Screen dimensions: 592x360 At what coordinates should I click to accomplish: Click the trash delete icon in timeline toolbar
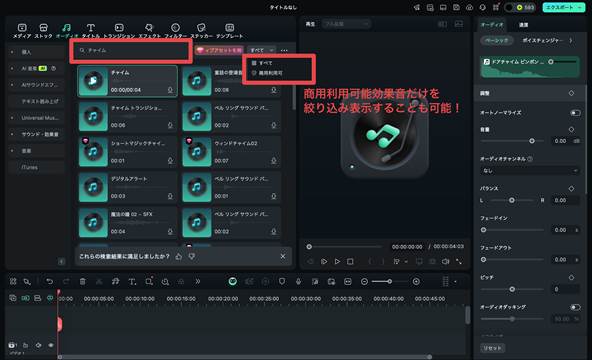[x=82, y=282]
